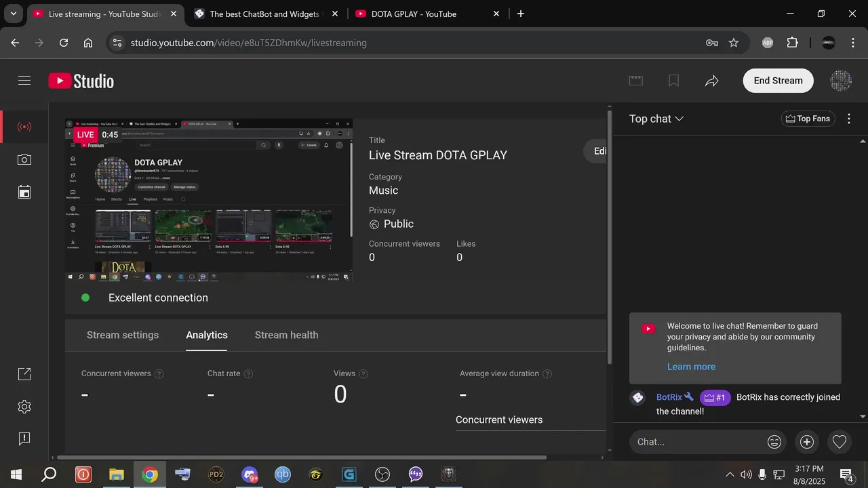This screenshot has height=488, width=868.
Task: Open the Stream section in left sidebar
Action: pyautogui.click(x=24, y=127)
